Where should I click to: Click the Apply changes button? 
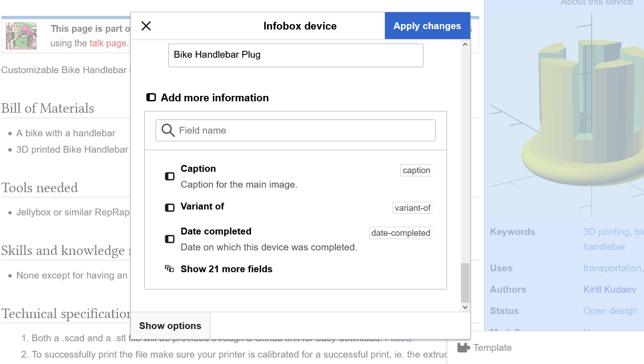pyautogui.click(x=427, y=26)
